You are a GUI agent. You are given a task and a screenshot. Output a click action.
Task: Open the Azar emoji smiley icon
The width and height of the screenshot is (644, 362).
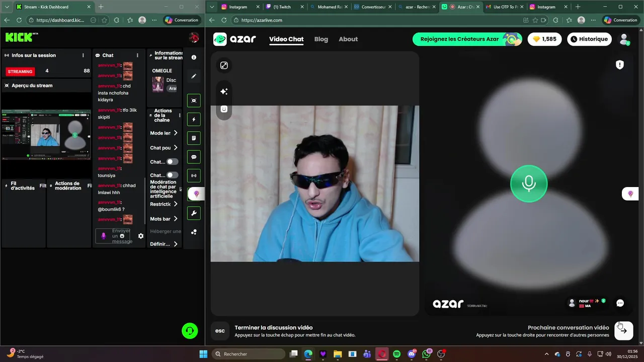coord(224,109)
